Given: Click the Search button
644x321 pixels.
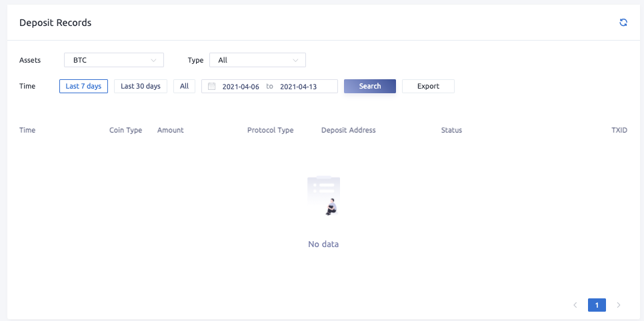Looking at the screenshot, I should click(370, 87).
